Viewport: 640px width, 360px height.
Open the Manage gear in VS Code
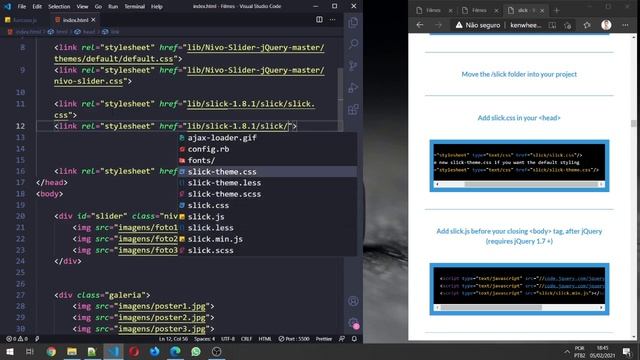[x=353, y=323]
